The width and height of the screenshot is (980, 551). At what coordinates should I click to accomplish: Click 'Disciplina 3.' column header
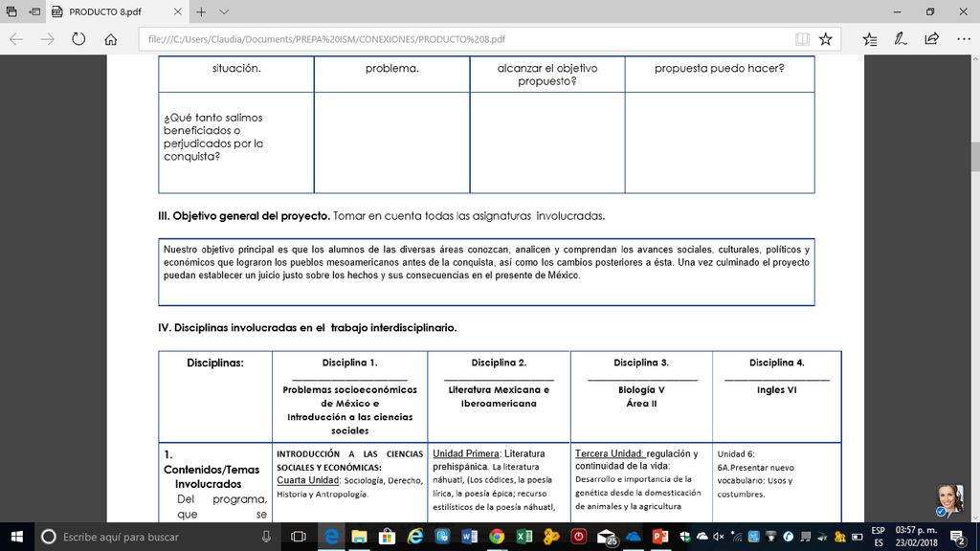pos(641,363)
